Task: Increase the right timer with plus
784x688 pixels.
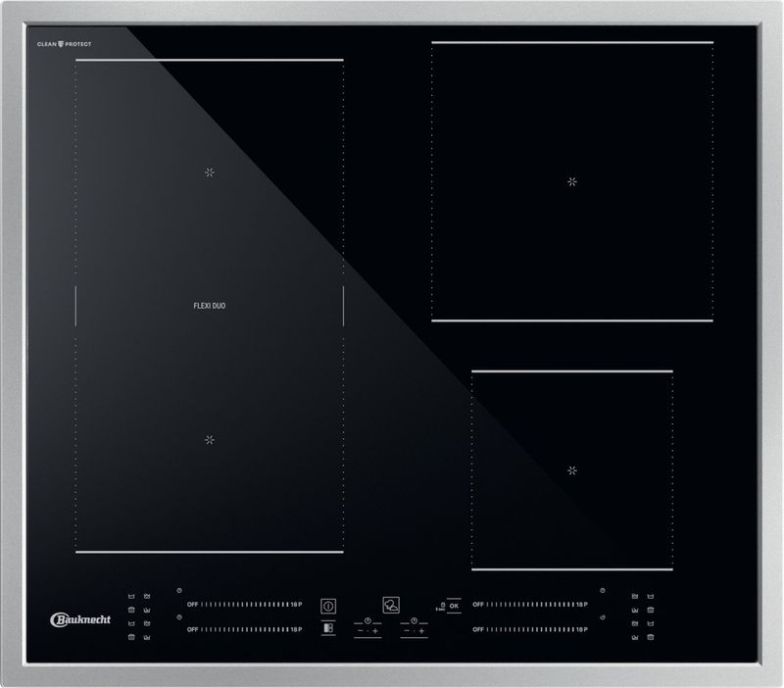Action: coord(423,630)
